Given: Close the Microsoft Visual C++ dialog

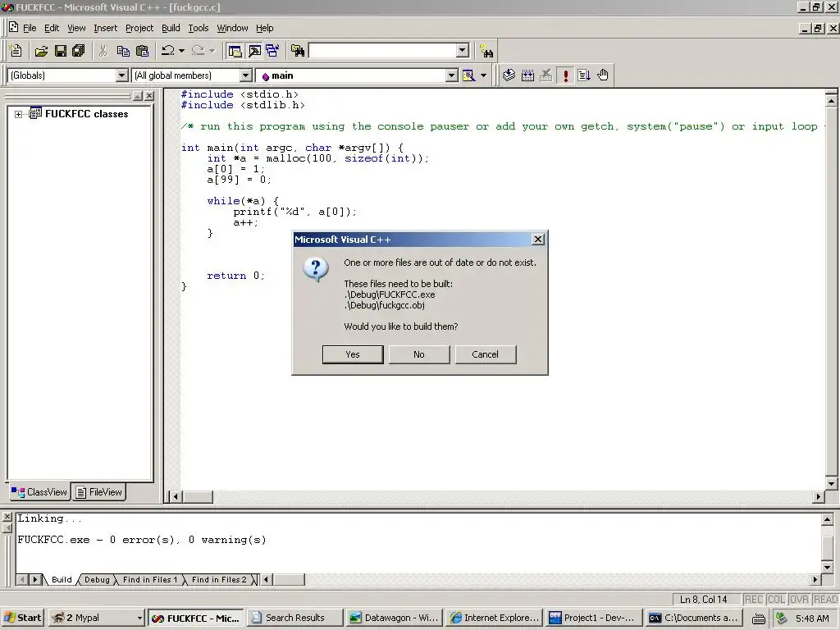Looking at the screenshot, I should [x=538, y=240].
